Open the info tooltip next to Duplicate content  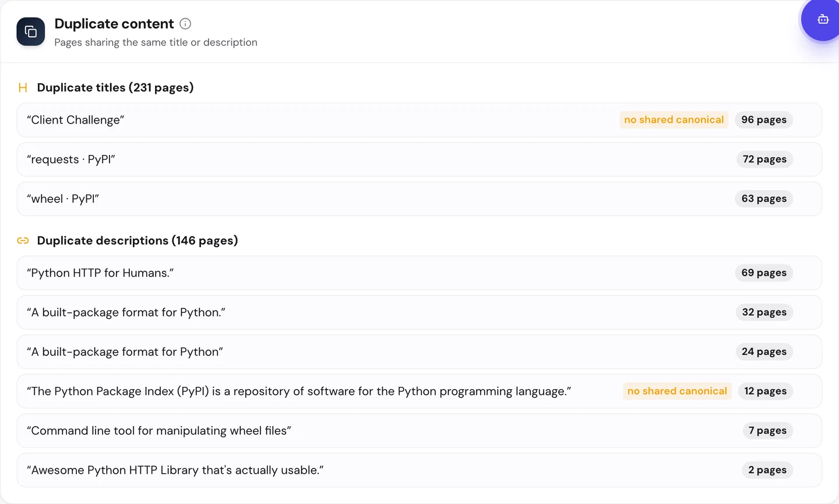coord(185,24)
